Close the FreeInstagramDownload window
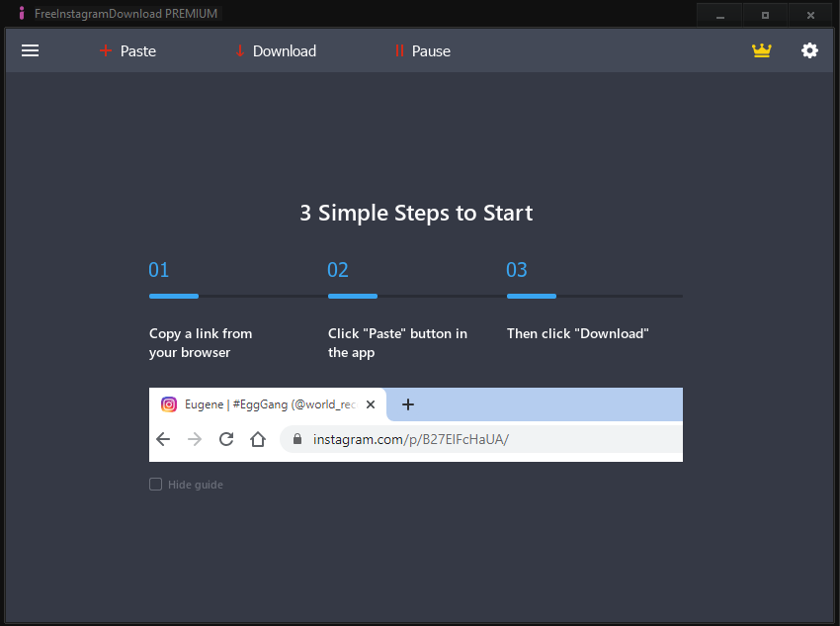Image resolution: width=840 pixels, height=626 pixels. pyautogui.click(x=810, y=15)
